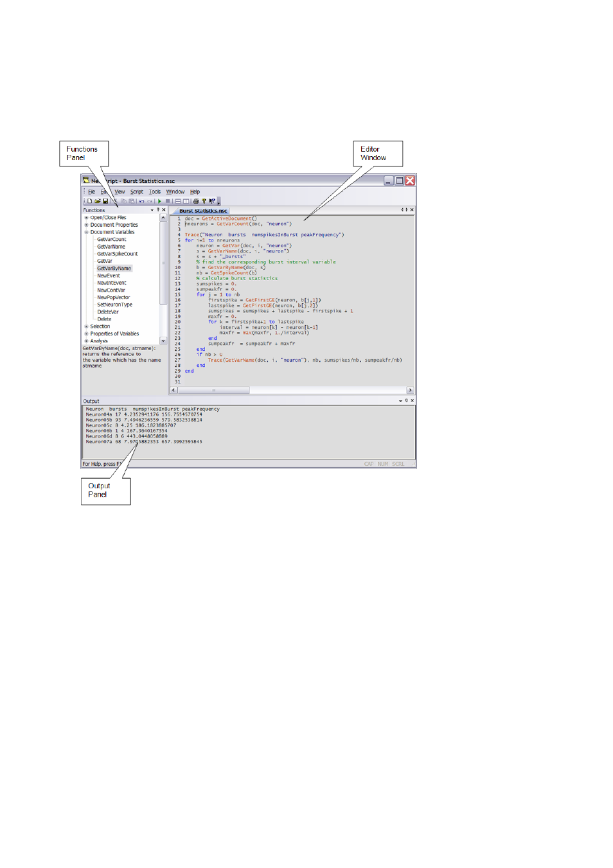The width and height of the screenshot is (613, 868).
Task: Tile windows vertically icon in toolbar
Action: [x=186, y=201]
